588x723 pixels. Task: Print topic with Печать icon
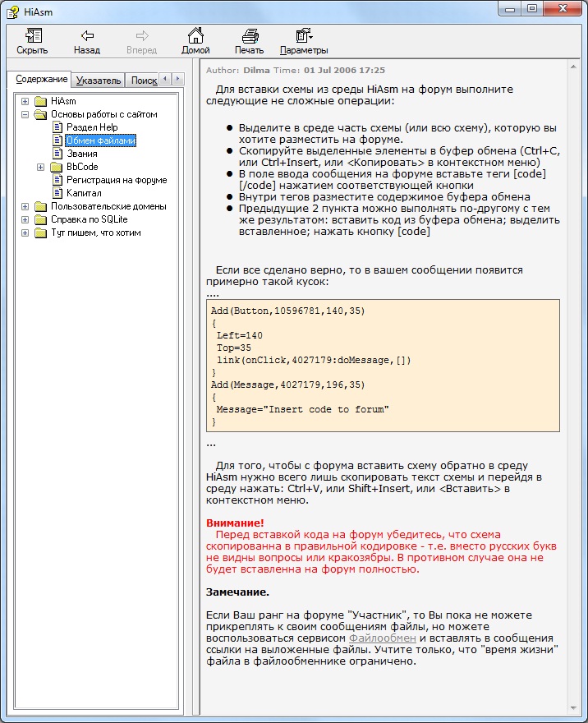click(250, 42)
